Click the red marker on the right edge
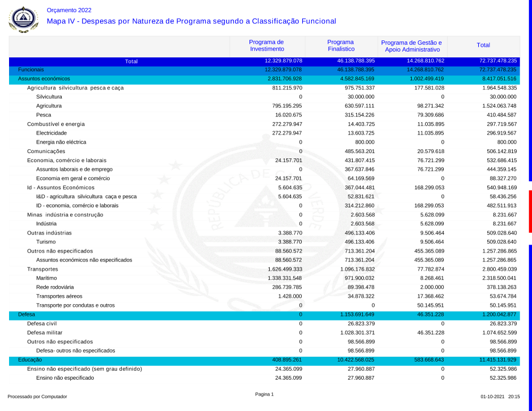Screen dimensions: 532x411 tap(530, 211)
